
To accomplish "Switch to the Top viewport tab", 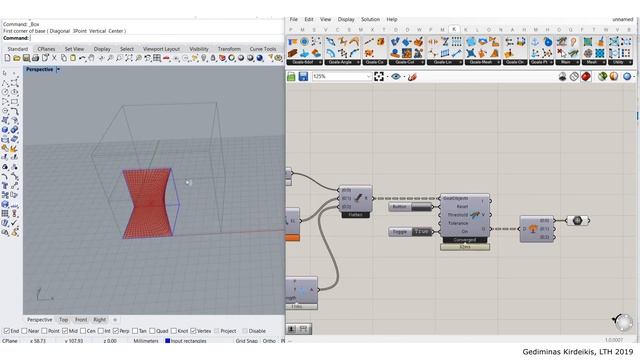I will pos(63,320).
